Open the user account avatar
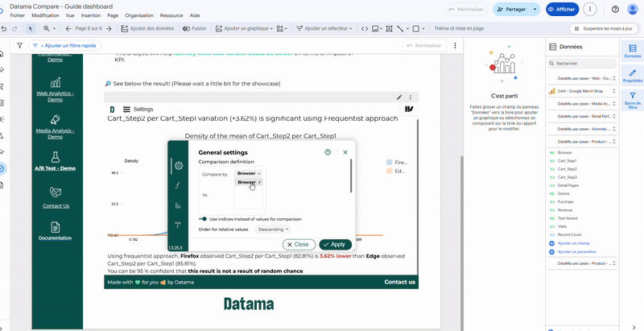Image resolution: width=644 pixels, height=331 pixels. [x=633, y=9]
